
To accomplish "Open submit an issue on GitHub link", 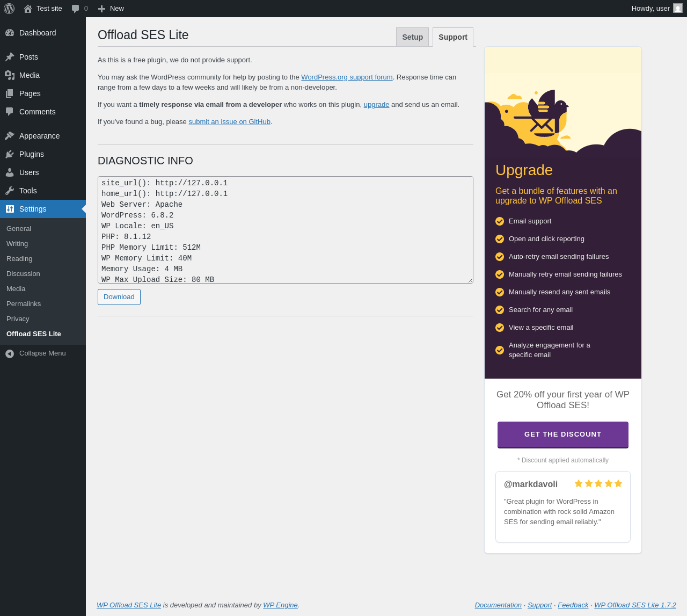I will 229,121.
